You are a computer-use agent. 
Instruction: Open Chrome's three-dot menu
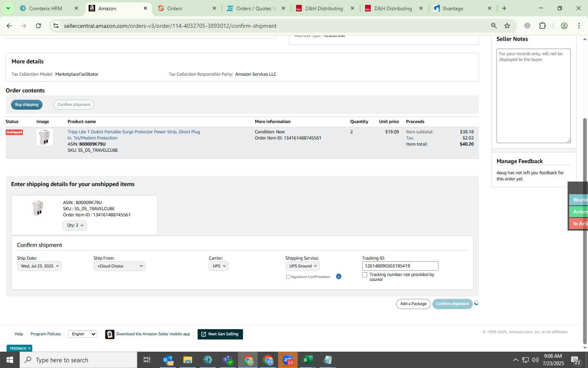579,26
